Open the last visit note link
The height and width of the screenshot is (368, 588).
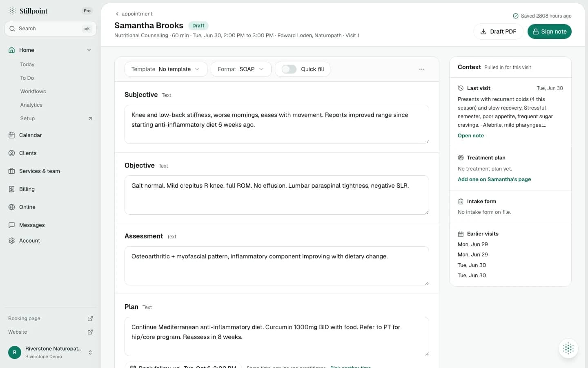471,136
